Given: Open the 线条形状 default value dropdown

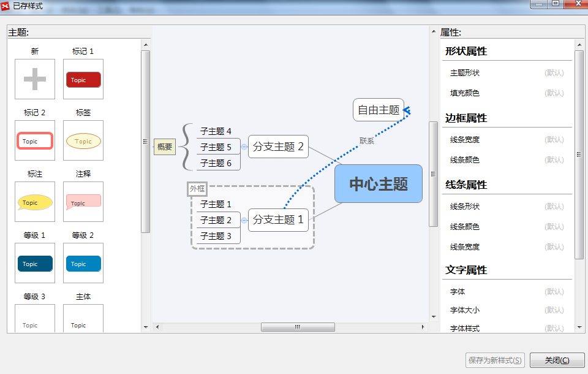Looking at the screenshot, I should (x=554, y=207).
